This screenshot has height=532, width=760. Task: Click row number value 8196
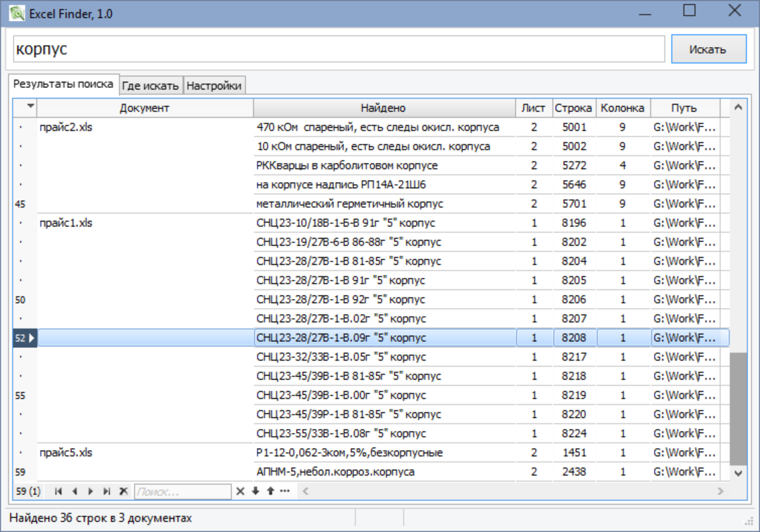click(575, 223)
